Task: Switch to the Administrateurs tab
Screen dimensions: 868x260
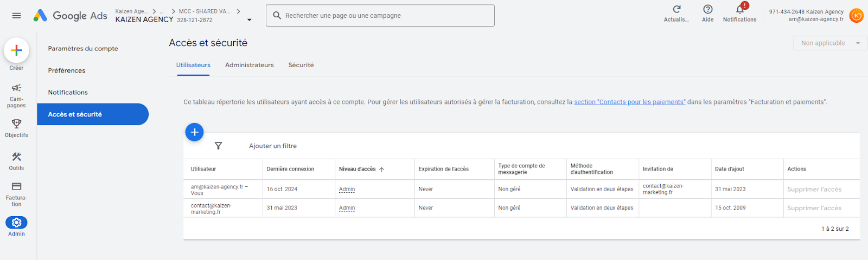Action: coord(249,65)
